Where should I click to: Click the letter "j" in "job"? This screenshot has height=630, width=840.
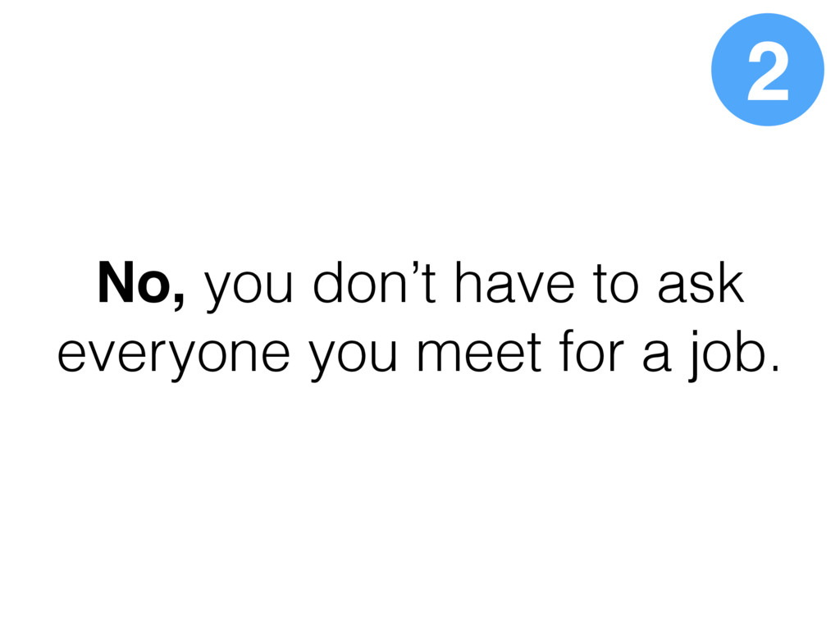pyautogui.click(x=695, y=355)
